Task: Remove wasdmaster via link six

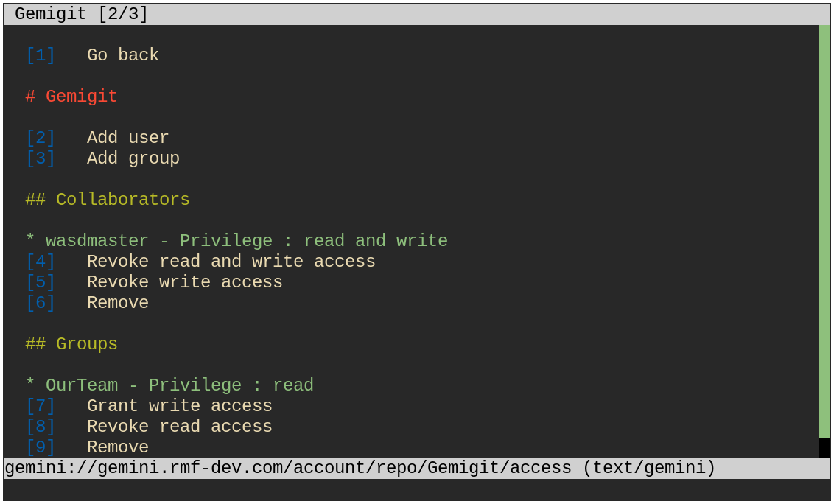Action: [x=118, y=302]
